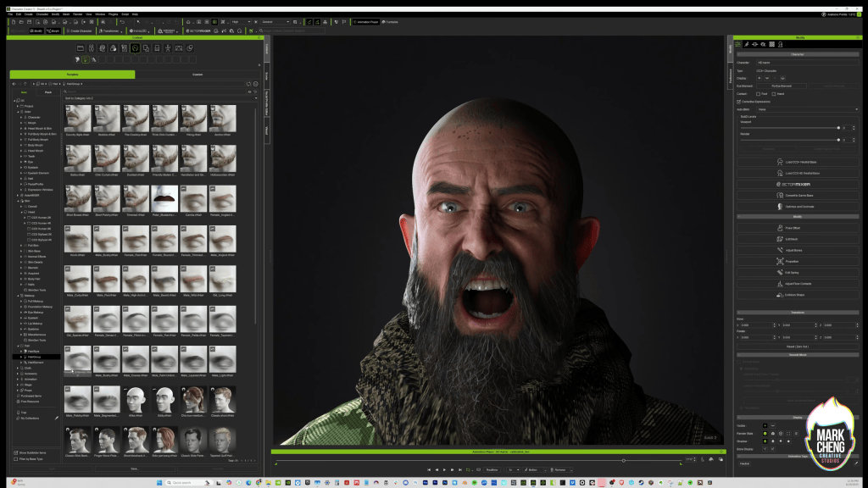The width and height of the screenshot is (868, 488).
Task: Open Edit Spring tool
Action: point(797,272)
